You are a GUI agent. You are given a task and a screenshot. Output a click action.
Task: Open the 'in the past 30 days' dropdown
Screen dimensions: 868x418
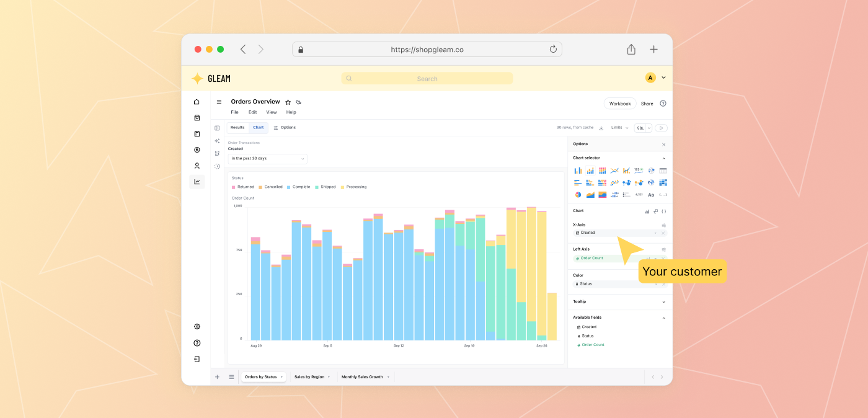click(267, 159)
